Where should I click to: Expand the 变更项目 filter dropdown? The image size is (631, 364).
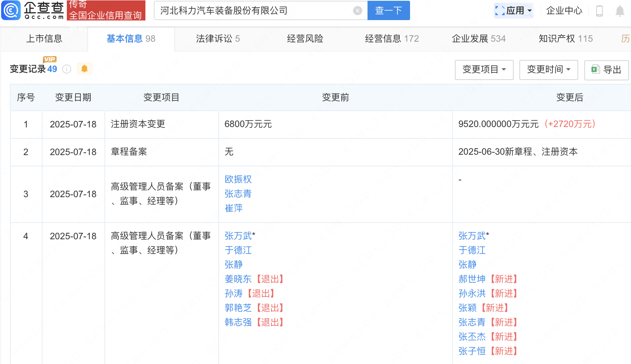[484, 69]
